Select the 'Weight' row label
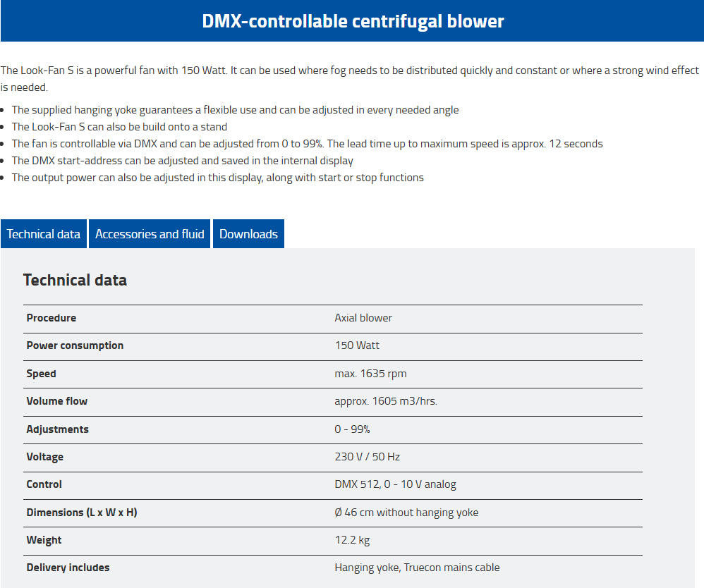The width and height of the screenshot is (704, 588). pyautogui.click(x=44, y=540)
